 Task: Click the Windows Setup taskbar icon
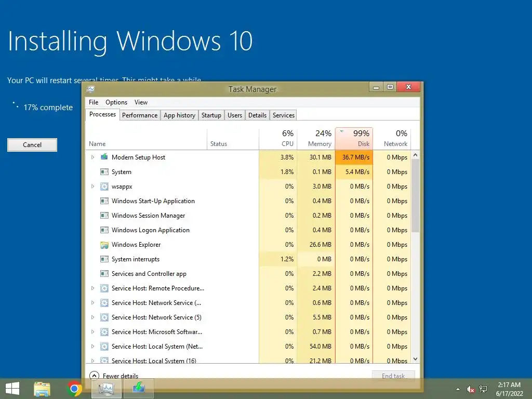coord(138,388)
